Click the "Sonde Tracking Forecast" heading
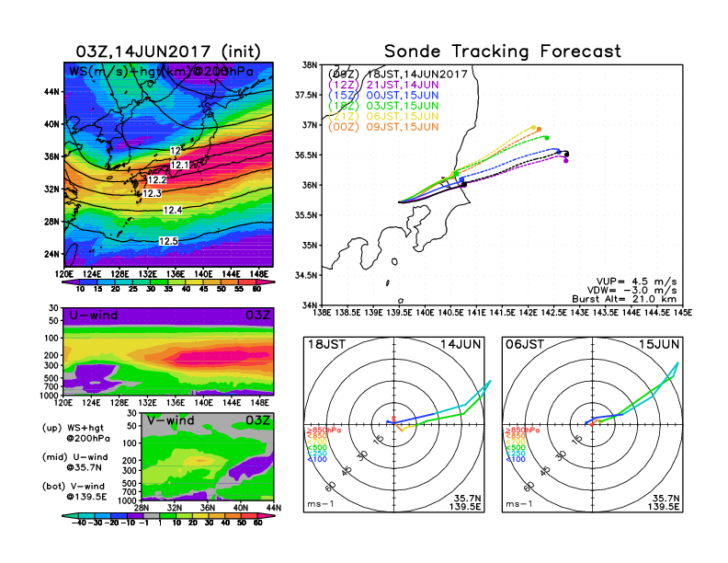The height and width of the screenshot is (563, 728). (x=503, y=52)
